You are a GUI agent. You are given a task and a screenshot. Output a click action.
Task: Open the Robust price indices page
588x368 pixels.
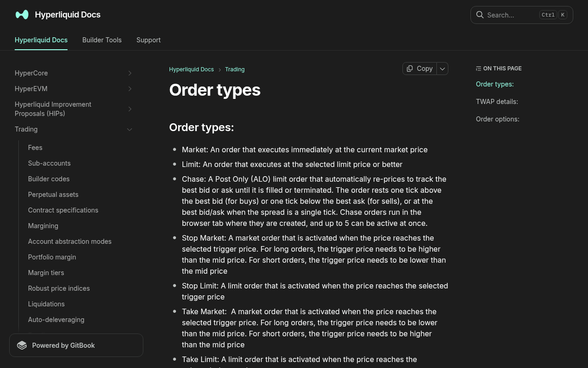(x=59, y=288)
